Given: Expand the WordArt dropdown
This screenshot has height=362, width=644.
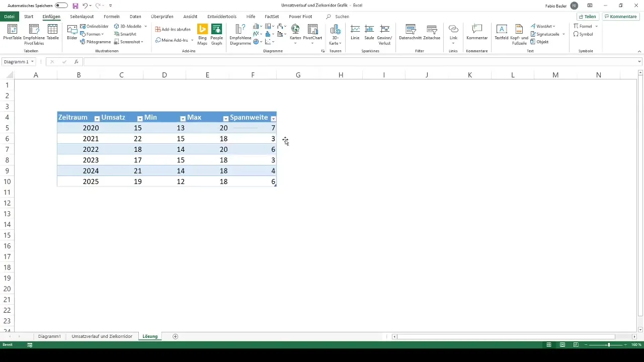Looking at the screenshot, I should (554, 26).
